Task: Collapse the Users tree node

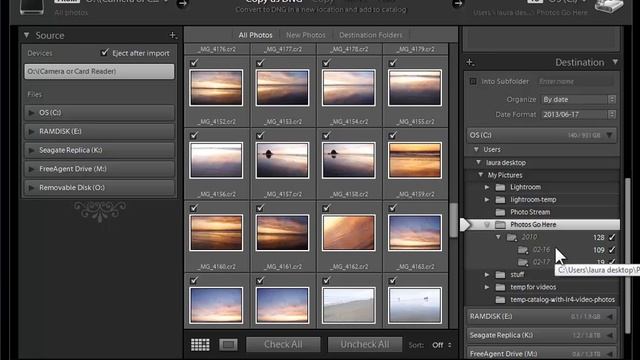Action: pyautogui.click(x=476, y=150)
